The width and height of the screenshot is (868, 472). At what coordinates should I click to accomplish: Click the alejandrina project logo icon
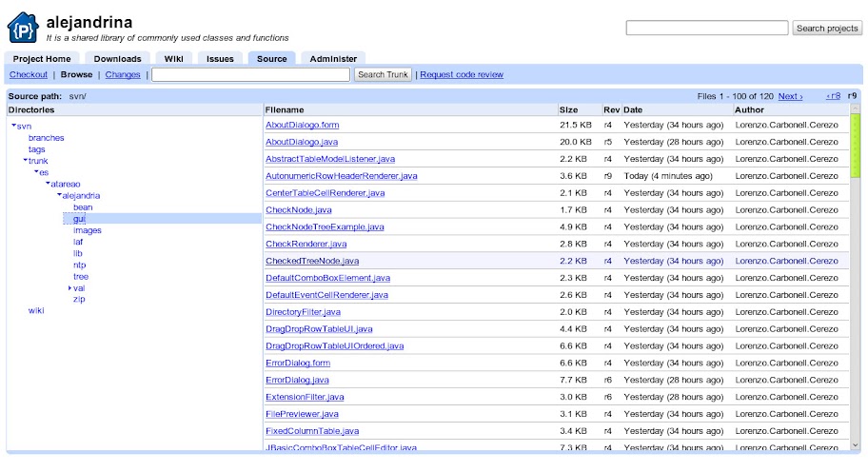coord(24,28)
